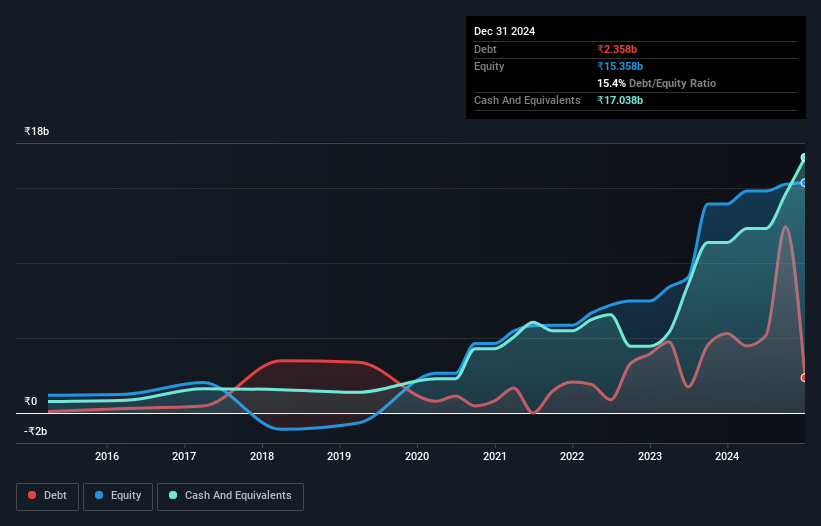Click the Cash And Equivalents tooltip label
The image size is (821, 526).
point(527,100)
